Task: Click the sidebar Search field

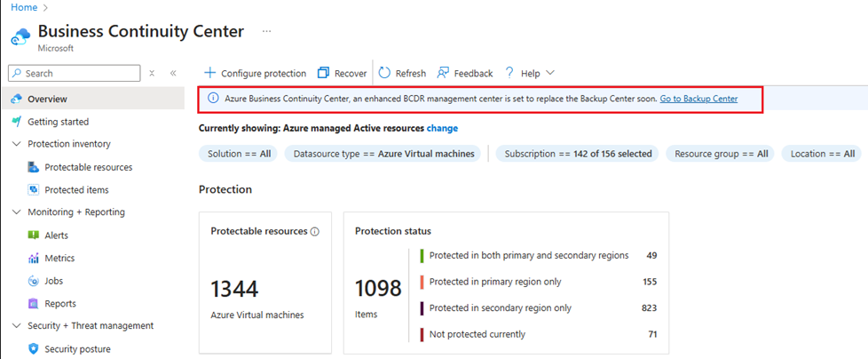Action: tap(75, 73)
